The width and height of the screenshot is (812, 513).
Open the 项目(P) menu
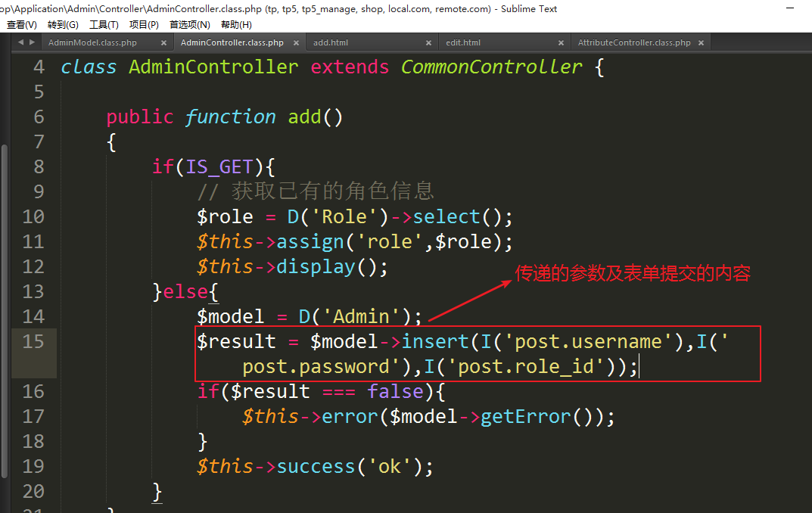click(x=144, y=25)
